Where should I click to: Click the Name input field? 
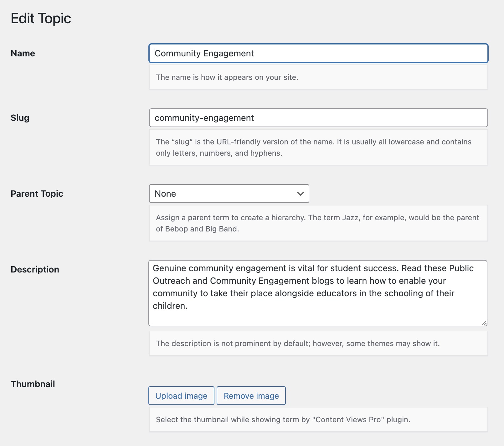318,53
